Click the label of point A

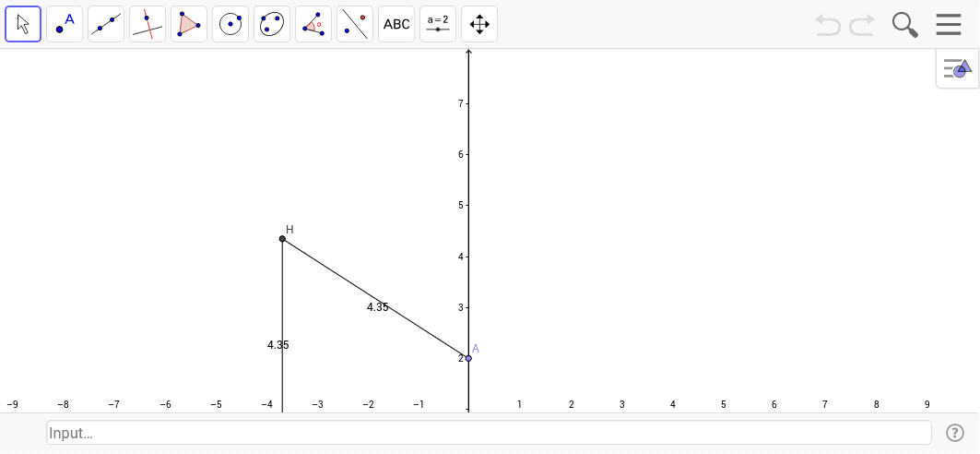click(x=476, y=349)
